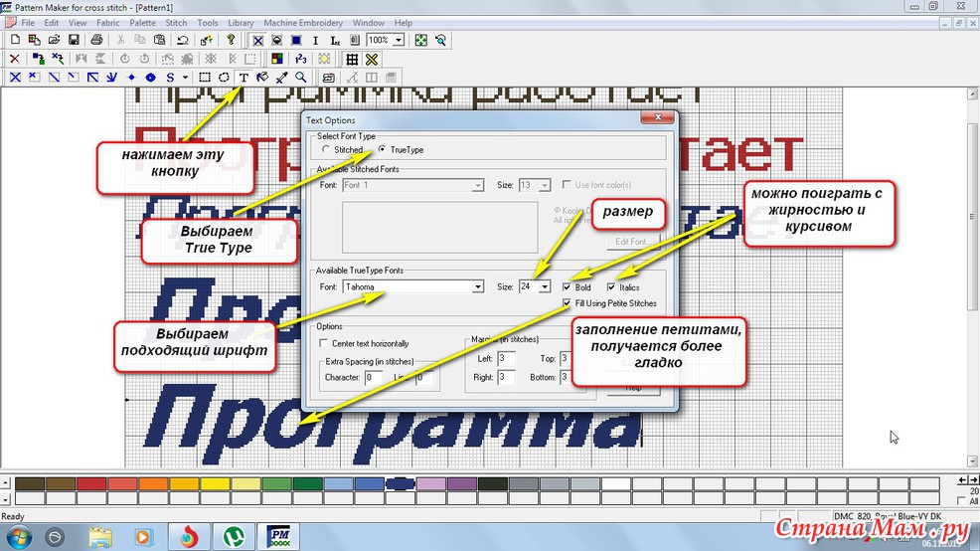The width and height of the screenshot is (980, 551).
Task: Click the yellow X stitches icon
Action: 372,59
